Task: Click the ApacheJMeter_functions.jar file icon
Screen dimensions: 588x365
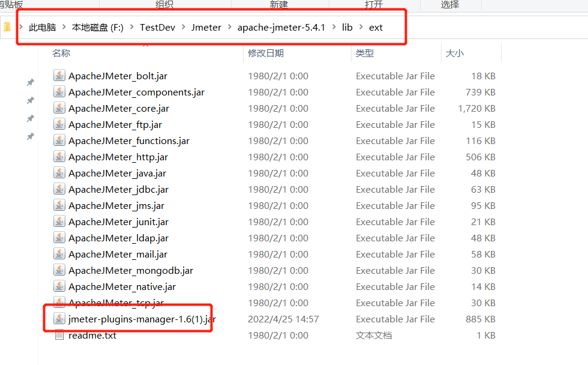Action: tap(59, 140)
